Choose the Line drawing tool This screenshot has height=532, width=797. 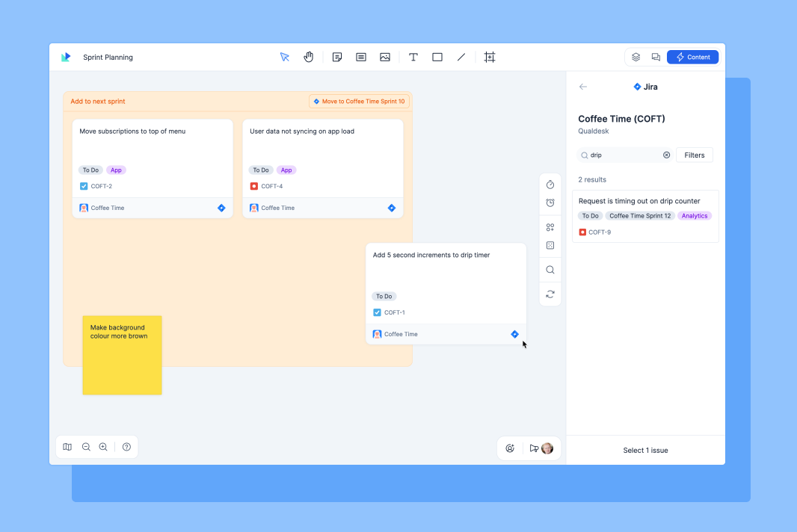point(461,57)
